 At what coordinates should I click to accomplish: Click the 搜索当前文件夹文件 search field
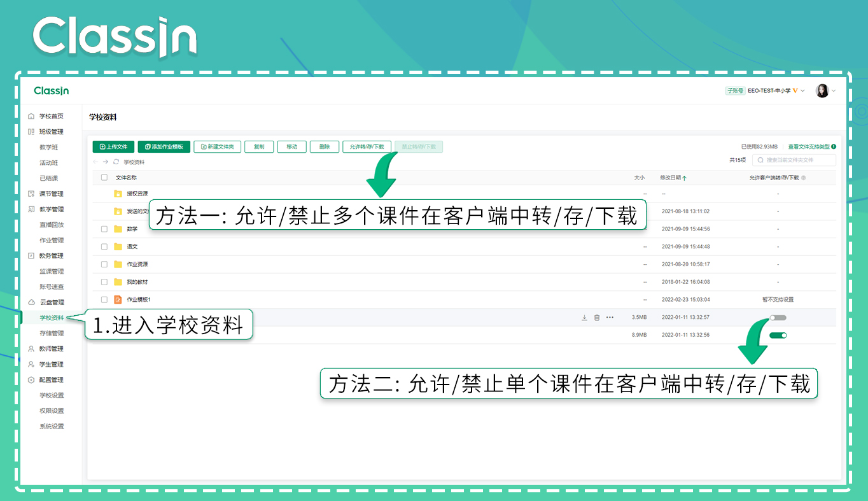click(x=794, y=160)
